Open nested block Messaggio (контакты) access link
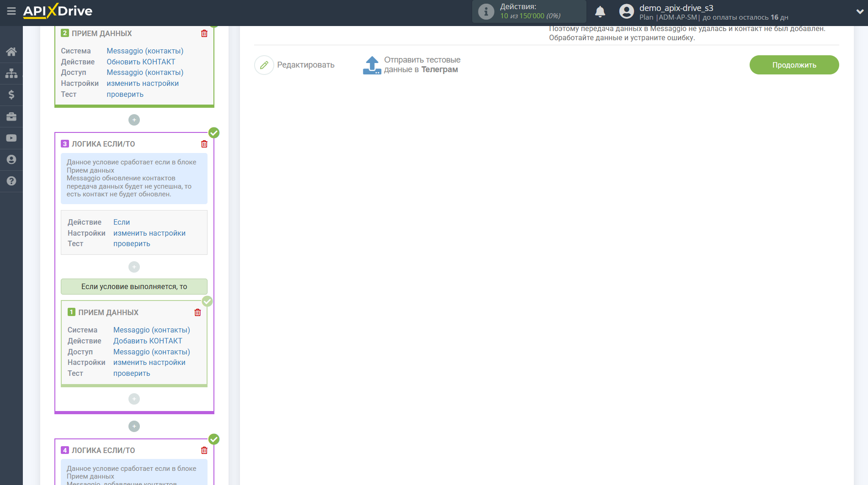868x485 pixels. [x=152, y=352]
